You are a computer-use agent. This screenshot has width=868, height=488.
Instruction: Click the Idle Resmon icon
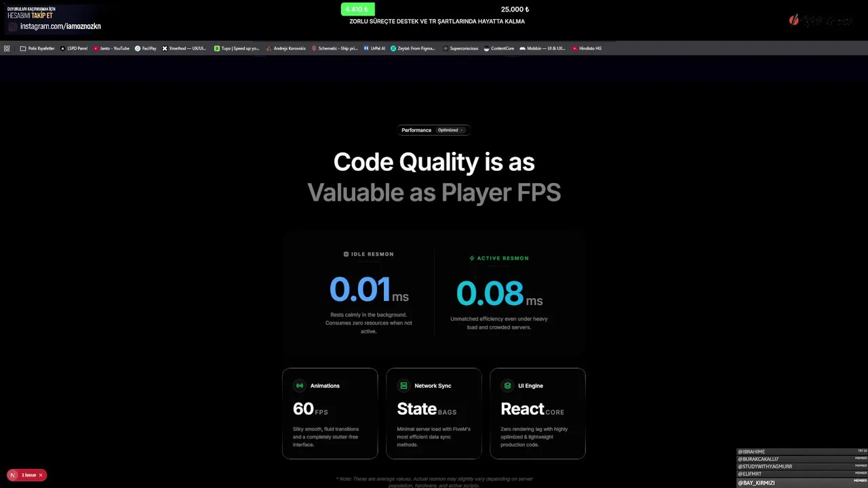click(346, 254)
